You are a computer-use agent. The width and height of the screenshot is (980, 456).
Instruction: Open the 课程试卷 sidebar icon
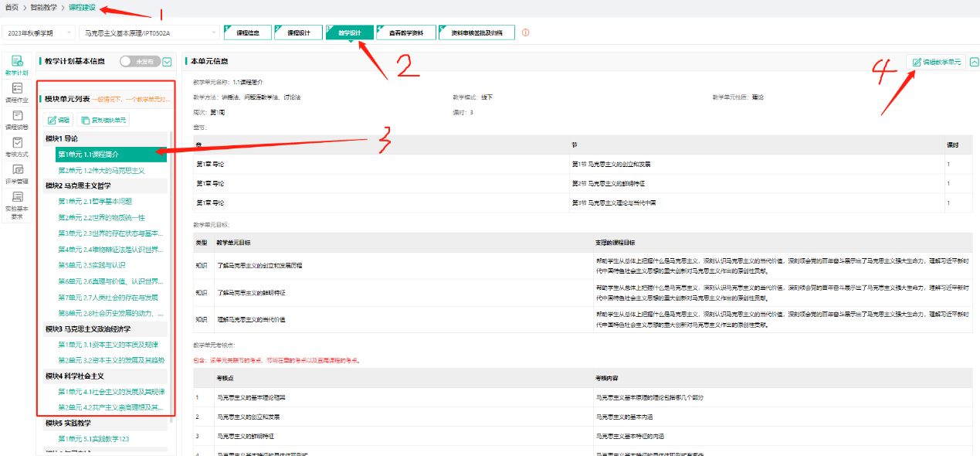coord(16,119)
